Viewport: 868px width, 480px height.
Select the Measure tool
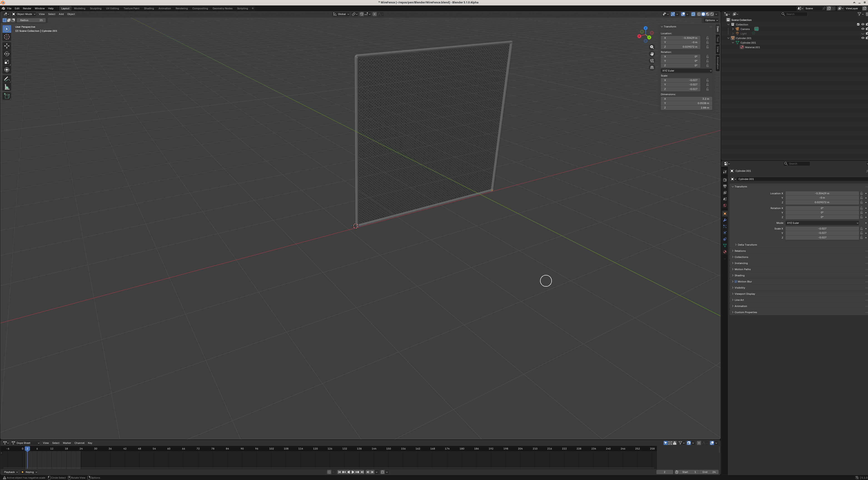tap(7, 87)
